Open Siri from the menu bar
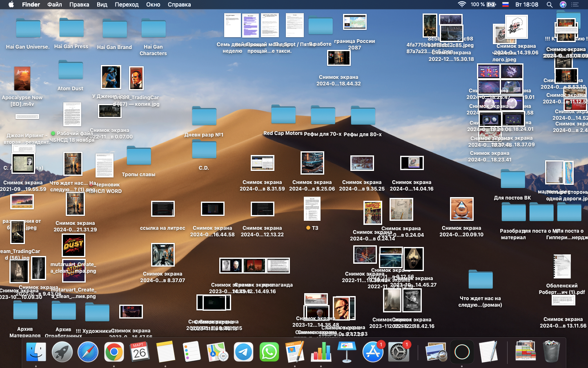 pyautogui.click(x=563, y=4)
